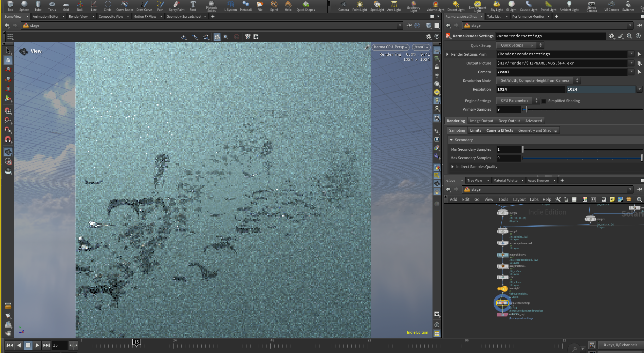Toggle the Render Settings Prim selector arrow
This screenshot has height=353, width=644.
point(639,54)
